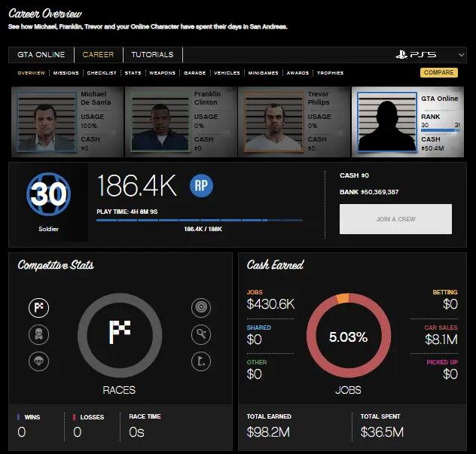Select the darts target icon
Screen dimensions: 476x454
(200, 307)
